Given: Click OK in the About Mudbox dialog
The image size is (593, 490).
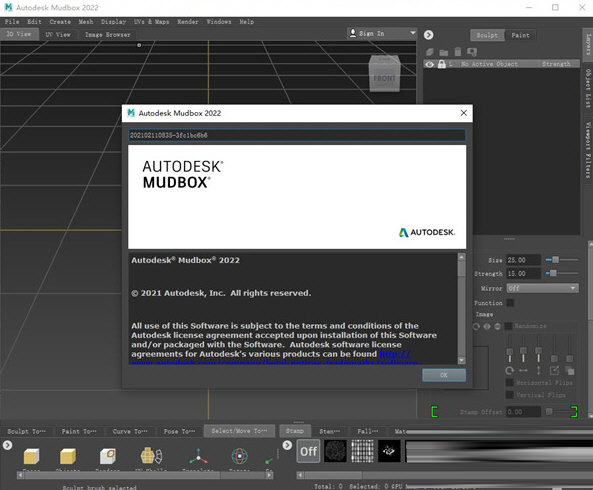Looking at the screenshot, I should pos(444,375).
